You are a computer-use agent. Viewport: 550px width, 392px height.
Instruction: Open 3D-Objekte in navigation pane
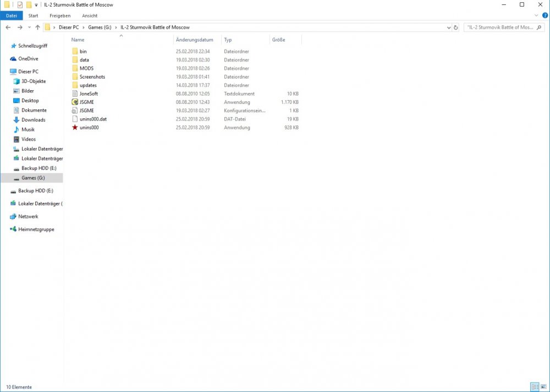point(30,81)
